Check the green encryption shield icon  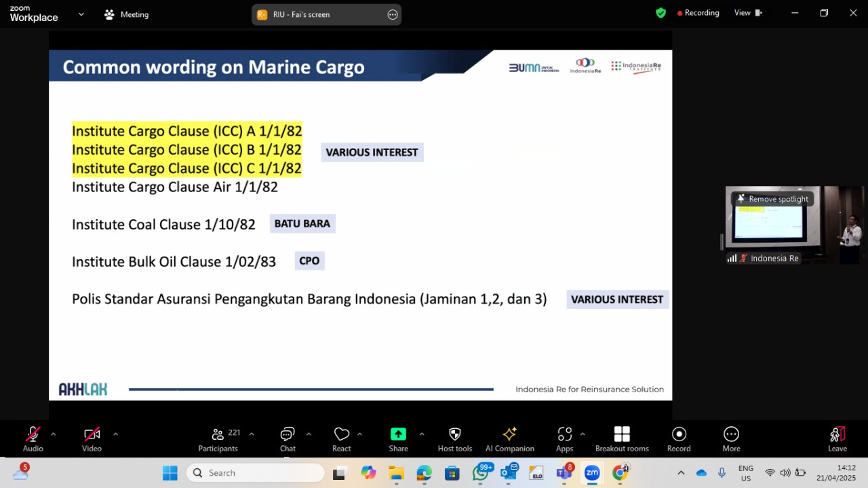pos(660,13)
